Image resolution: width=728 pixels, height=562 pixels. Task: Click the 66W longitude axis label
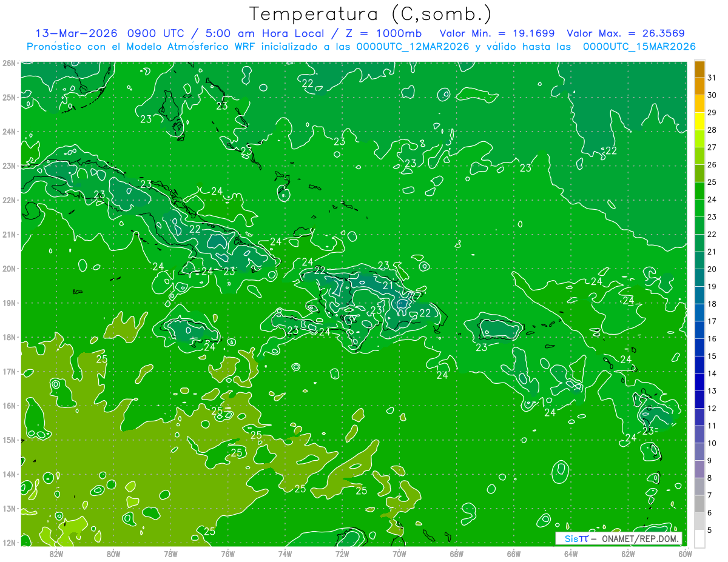(514, 554)
